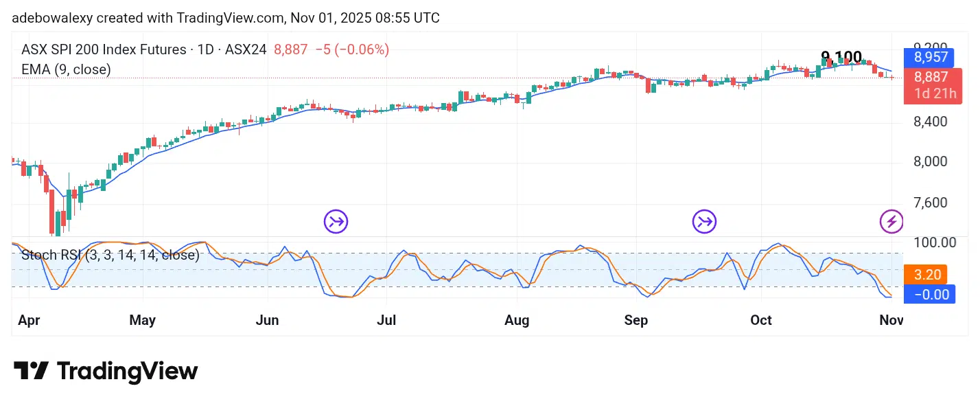The width and height of the screenshot is (980, 406).
Task: Click the blue 8,957 EMA price label
Action: click(928, 58)
